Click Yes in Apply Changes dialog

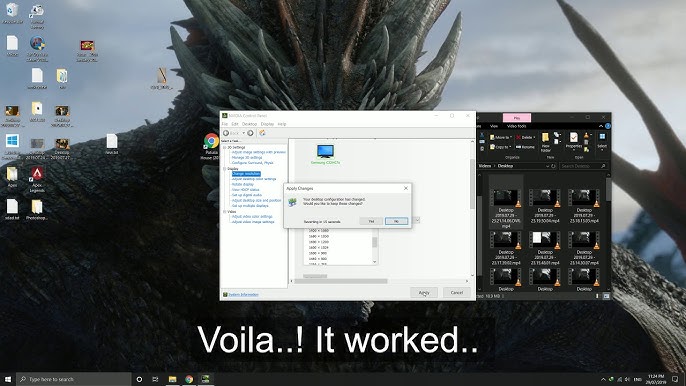click(x=371, y=221)
